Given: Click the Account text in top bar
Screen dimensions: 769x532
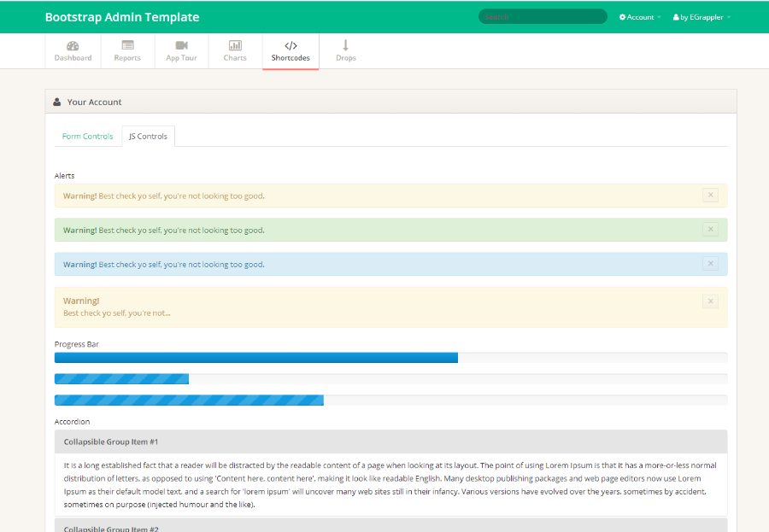Looking at the screenshot, I should tap(641, 17).
